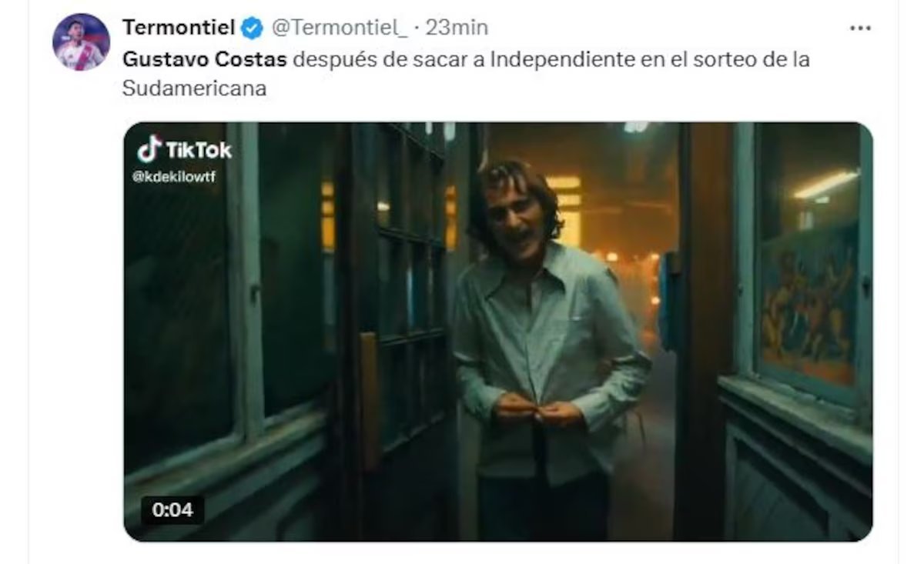Click the fluorescent light in the video's right window
924x564 pixels.
pos(825,185)
